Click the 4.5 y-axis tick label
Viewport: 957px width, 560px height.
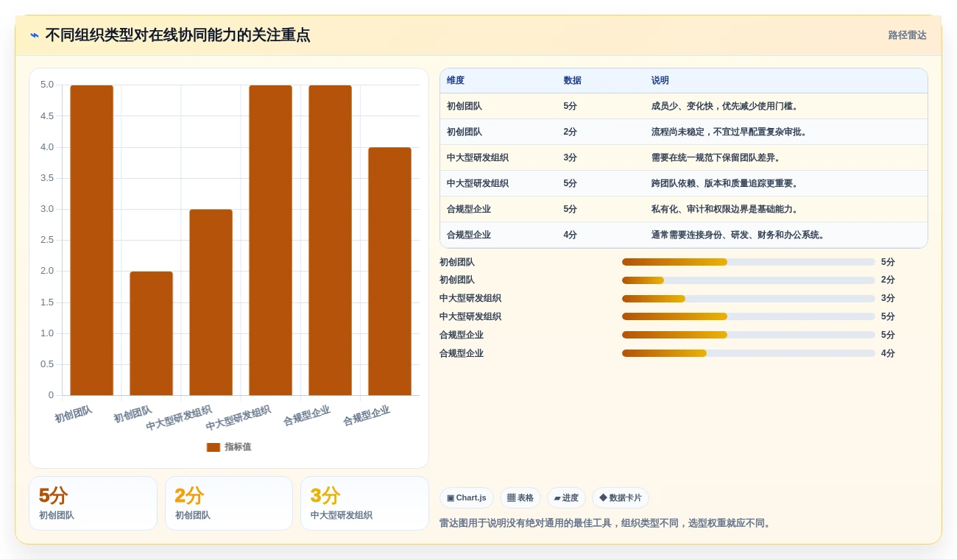[47, 116]
